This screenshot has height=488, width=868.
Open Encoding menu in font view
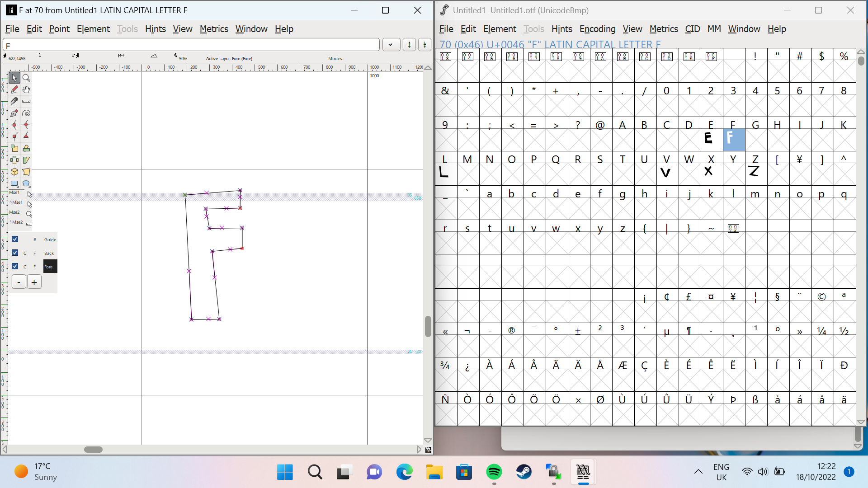coord(597,29)
